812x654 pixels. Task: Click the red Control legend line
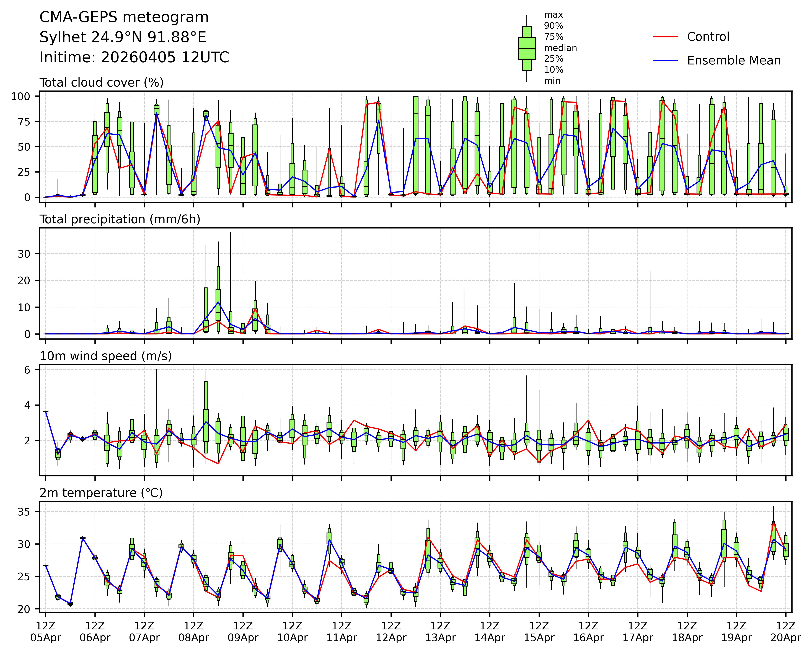665,37
